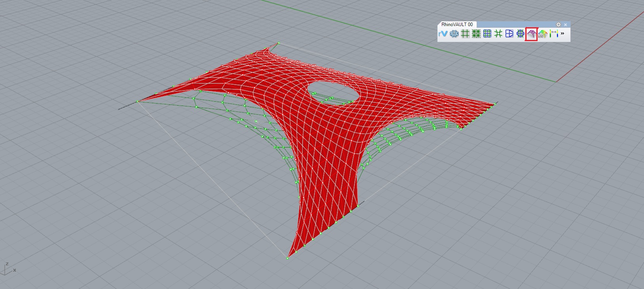Close the RhinoVAULT floating toolbar
Viewport: 644px width, 289px height.
tap(565, 25)
